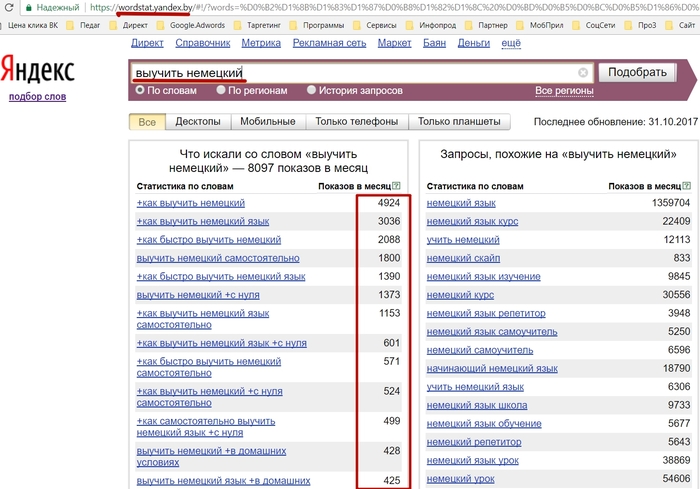
Task: Open '+как выучить немецкий язык +с нуля' query
Action: click(221, 343)
